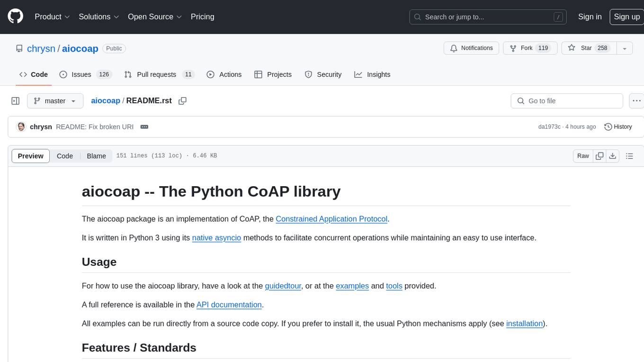This screenshot has height=362, width=644.
Task: Open chrysn's avatar on the commit row
Action: coord(21,127)
